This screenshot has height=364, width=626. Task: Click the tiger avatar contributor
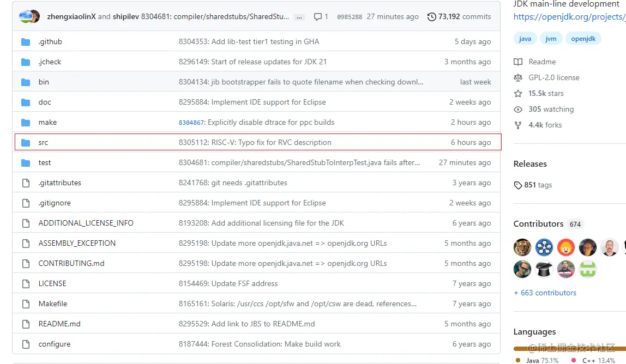(522, 247)
